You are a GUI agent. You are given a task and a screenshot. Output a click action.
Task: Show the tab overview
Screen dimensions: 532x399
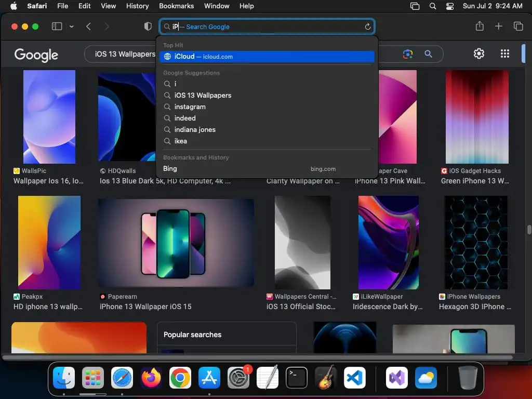coord(518,26)
